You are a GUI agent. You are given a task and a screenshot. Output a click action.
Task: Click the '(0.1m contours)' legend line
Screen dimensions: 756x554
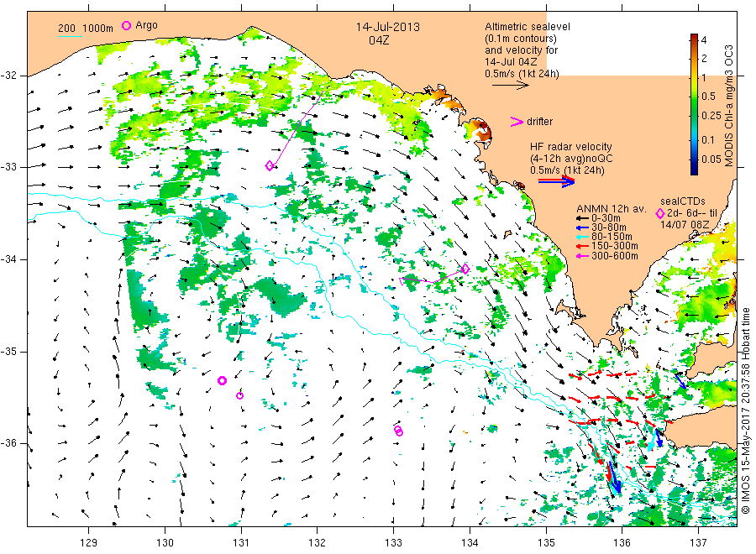521,39
